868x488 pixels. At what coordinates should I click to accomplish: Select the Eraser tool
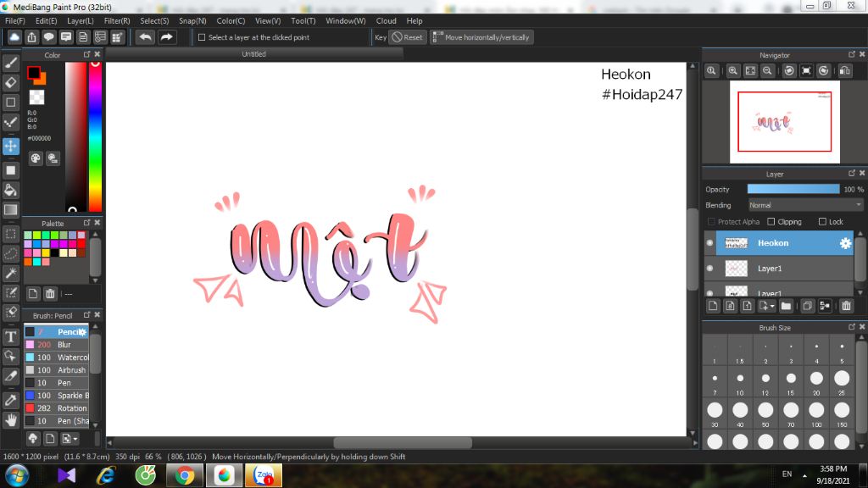coord(10,82)
